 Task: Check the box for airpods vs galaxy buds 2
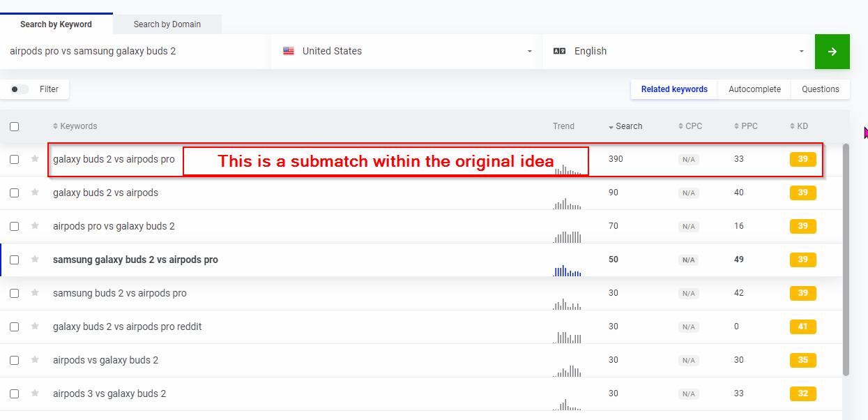[x=14, y=360]
